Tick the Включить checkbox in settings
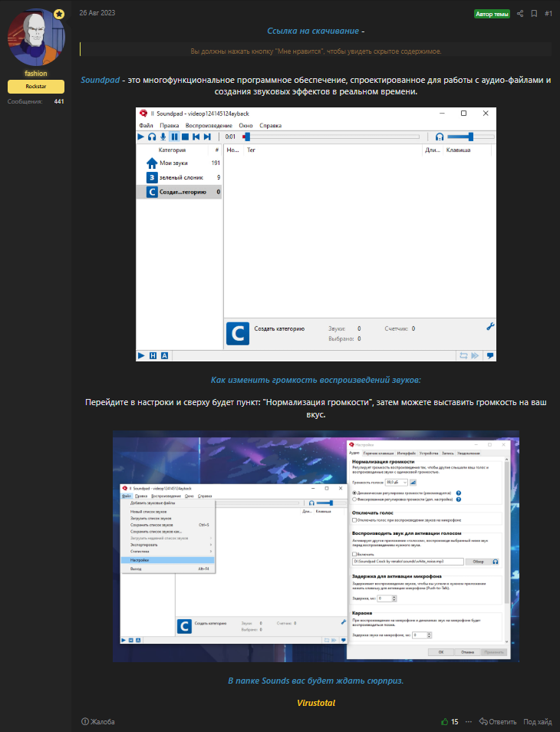This screenshot has width=560, height=732. (354, 554)
